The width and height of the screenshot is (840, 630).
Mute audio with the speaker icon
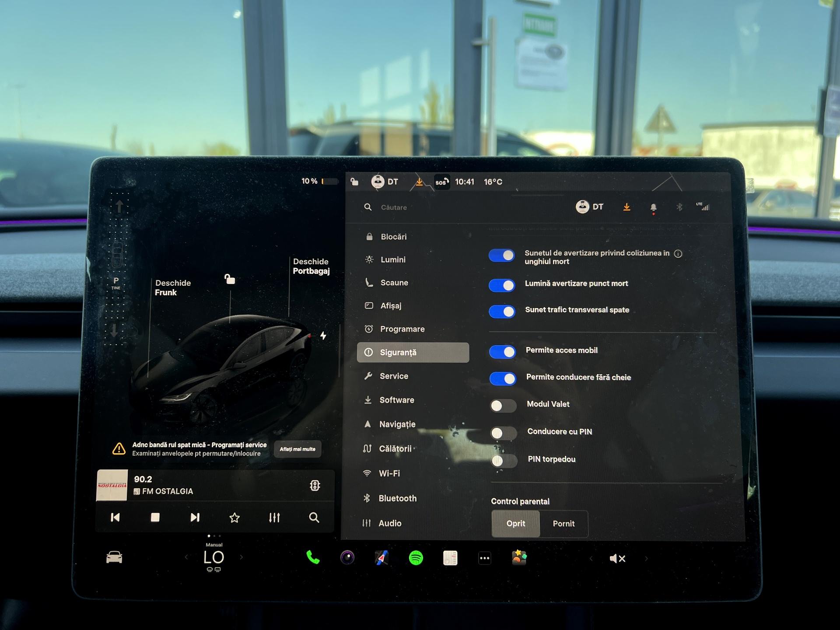tap(617, 558)
